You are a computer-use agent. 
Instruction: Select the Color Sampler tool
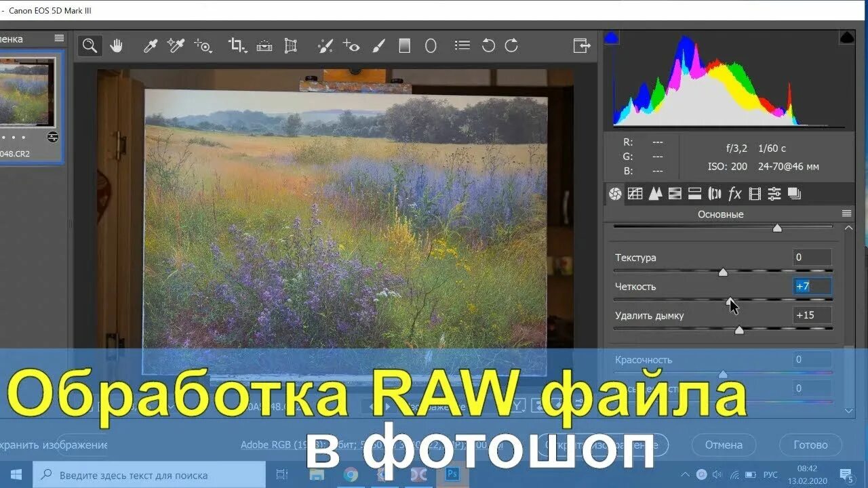[176, 45]
